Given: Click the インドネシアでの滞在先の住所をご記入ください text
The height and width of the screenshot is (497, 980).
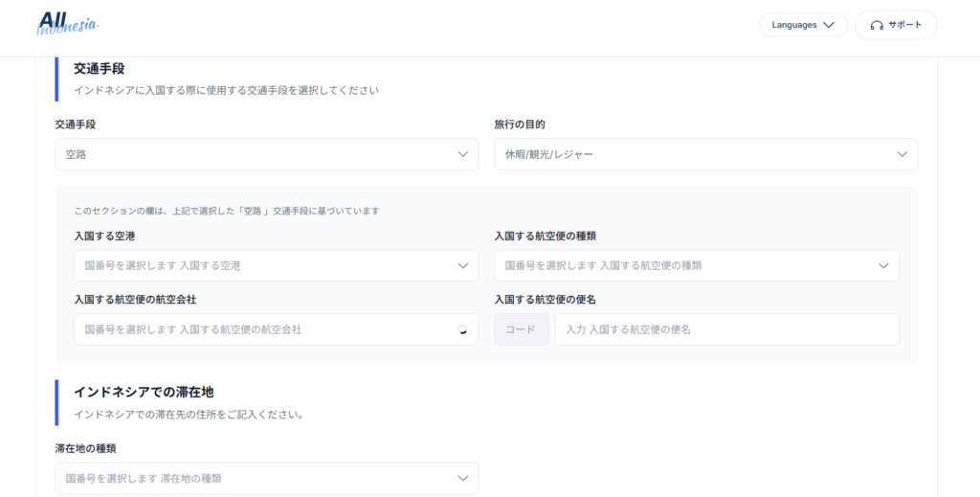Looking at the screenshot, I should (189, 415).
